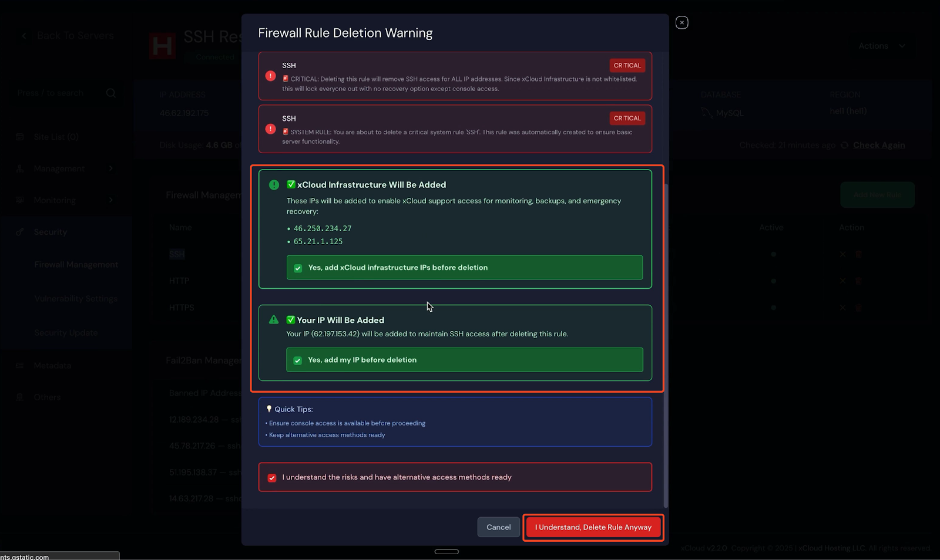Click the back arrow near Back To Servers

pyautogui.click(x=23, y=36)
